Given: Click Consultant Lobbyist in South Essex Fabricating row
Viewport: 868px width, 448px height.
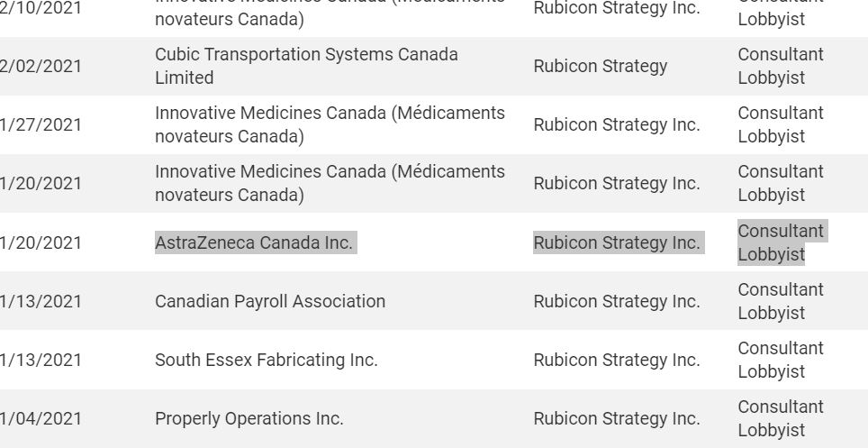Looking at the screenshot, I should [781, 360].
